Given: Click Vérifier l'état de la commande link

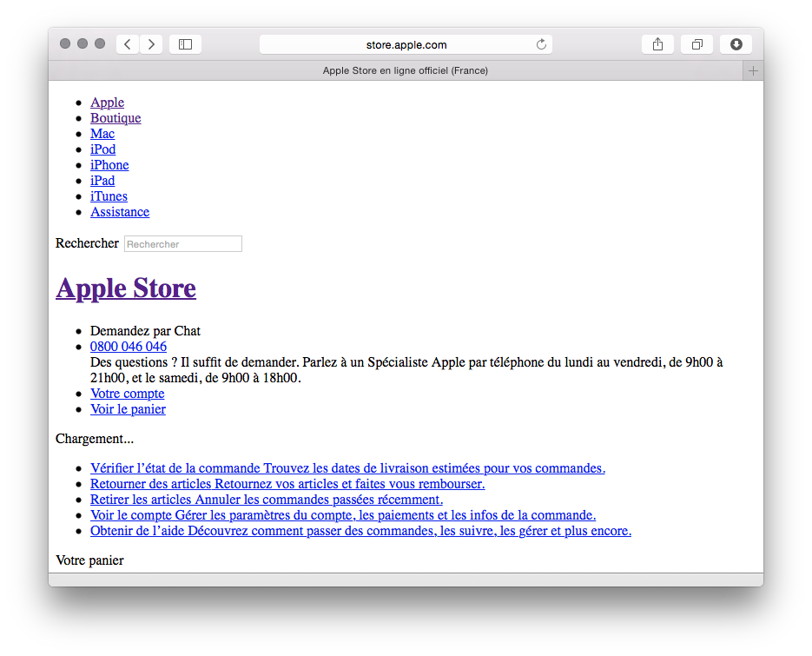Looking at the screenshot, I should coord(347,468).
